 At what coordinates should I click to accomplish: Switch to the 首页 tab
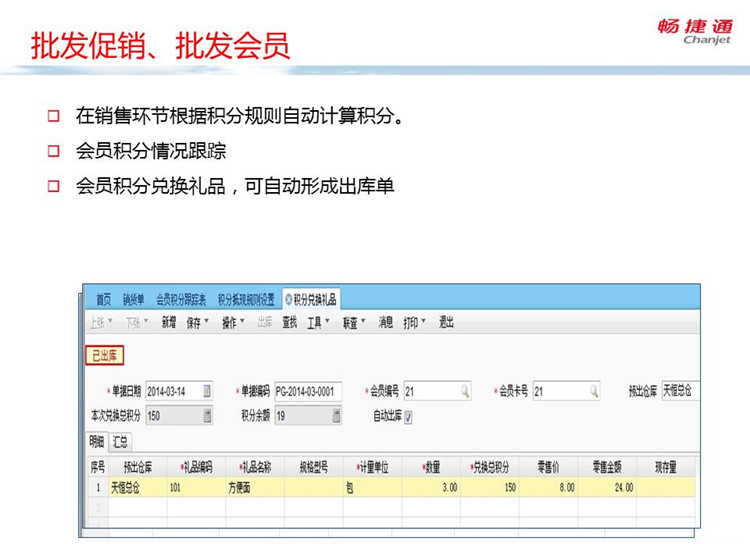coord(103,300)
